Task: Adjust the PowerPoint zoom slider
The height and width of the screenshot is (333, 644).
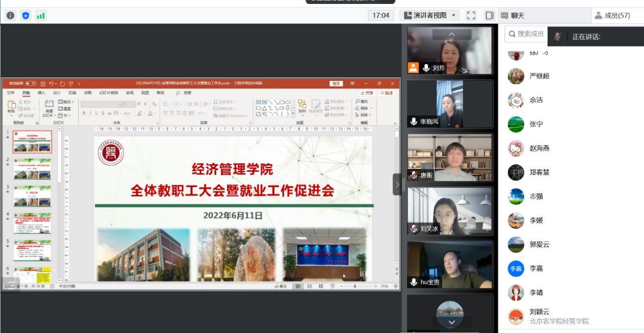Action: point(354,286)
